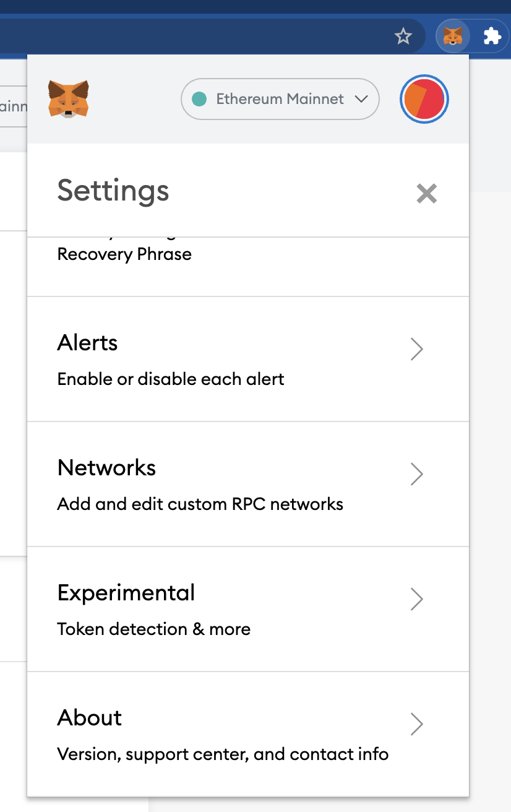Click the green network status dot
This screenshot has width=511, height=812.
(x=199, y=99)
